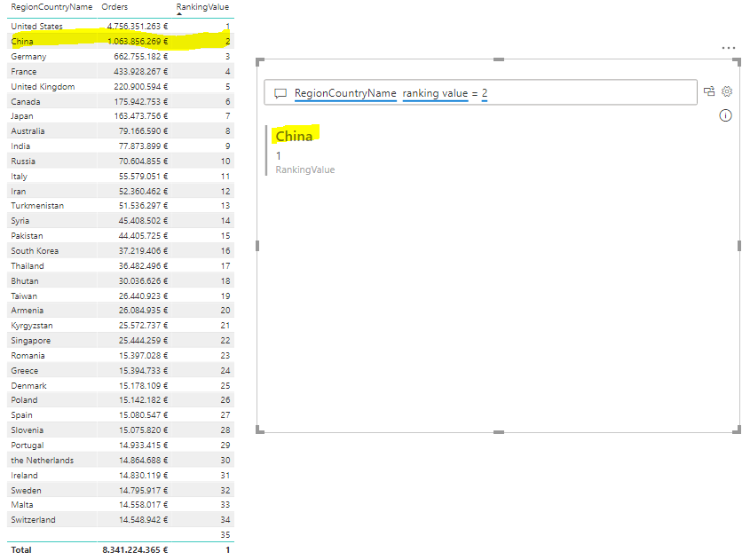
Task: Click the underlined number 2 in question
Action: (x=484, y=93)
